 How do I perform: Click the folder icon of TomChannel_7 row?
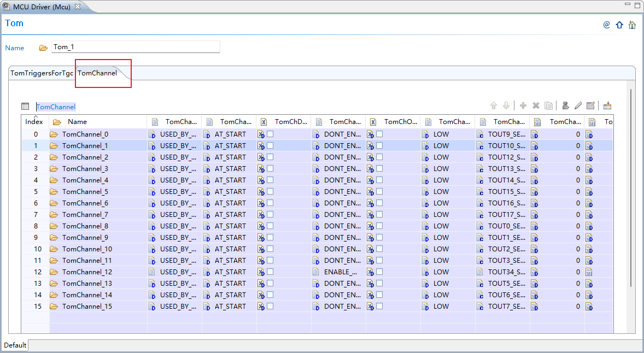54,215
